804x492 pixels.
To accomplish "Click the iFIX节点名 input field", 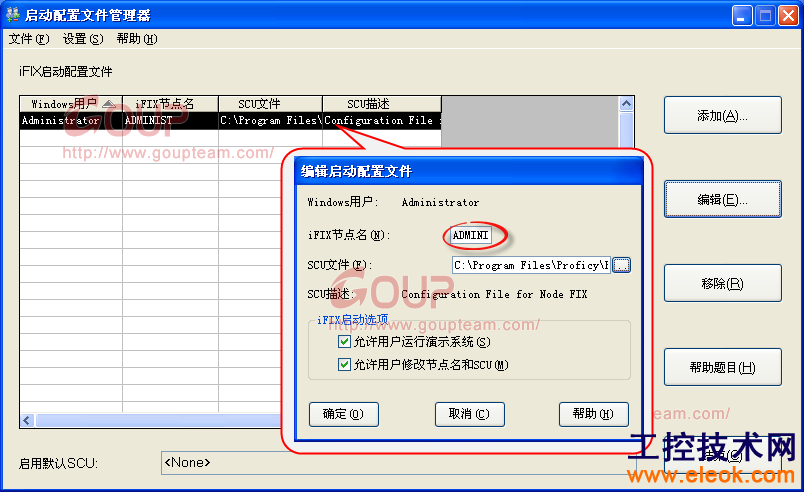I will (x=471, y=235).
